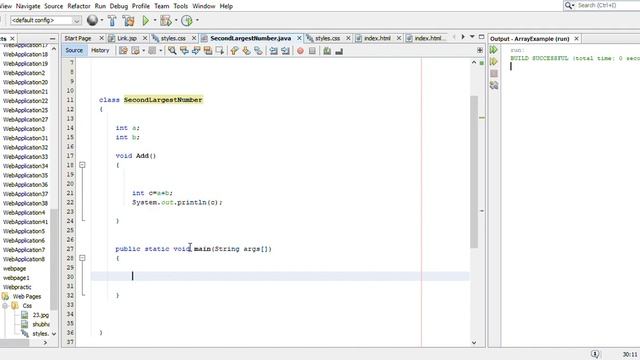Click the Build Project hammer icon

[112, 20]
